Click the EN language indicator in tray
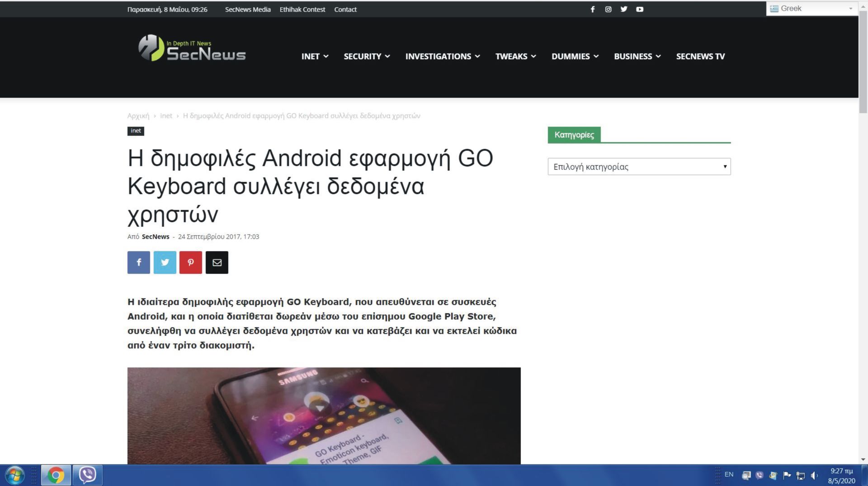Image resolution: width=868 pixels, height=486 pixels. pyautogui.click(x=729, y=474)
